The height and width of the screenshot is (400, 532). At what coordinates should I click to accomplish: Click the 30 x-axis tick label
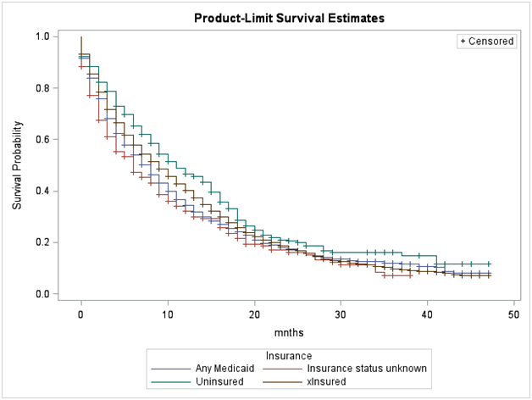click(341, 315)
